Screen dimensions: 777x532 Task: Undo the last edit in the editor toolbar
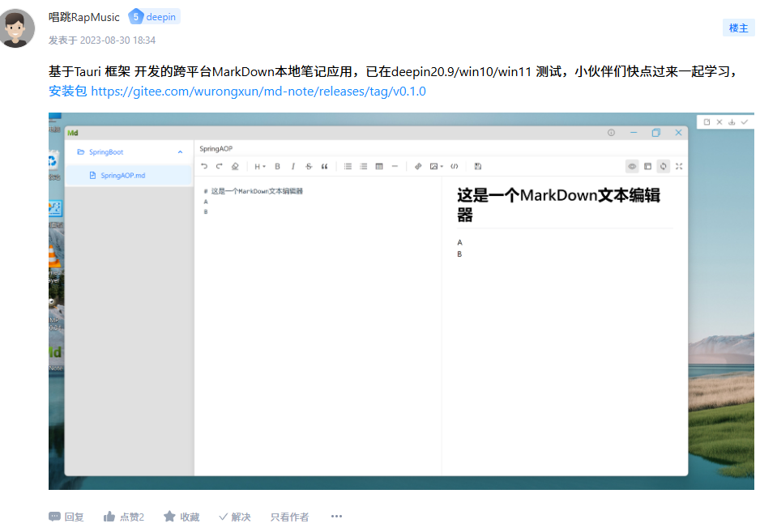tap(204, 167)
